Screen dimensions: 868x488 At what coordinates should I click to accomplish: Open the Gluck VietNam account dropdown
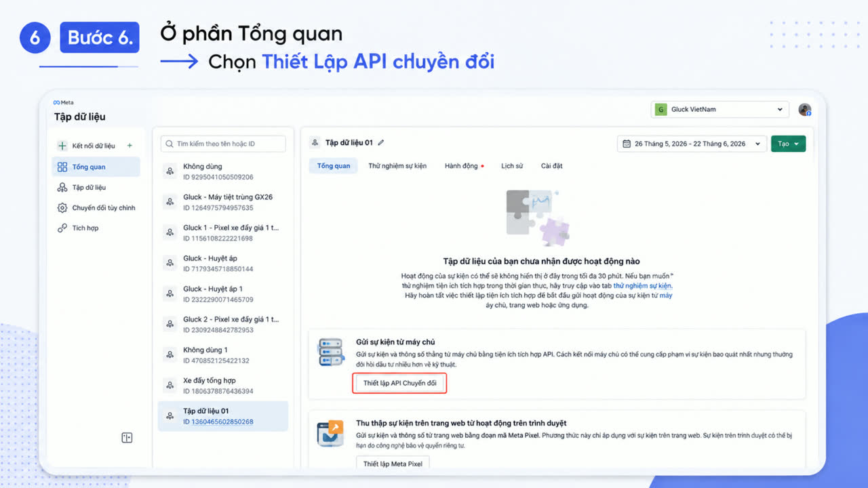tap(720, 109)
